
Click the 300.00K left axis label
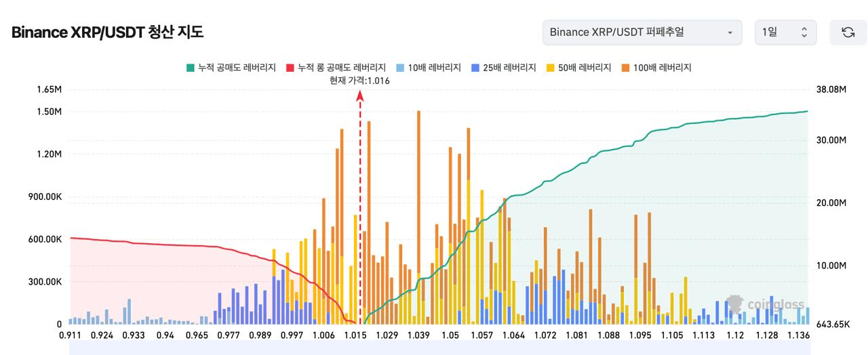tap(46, 282)
